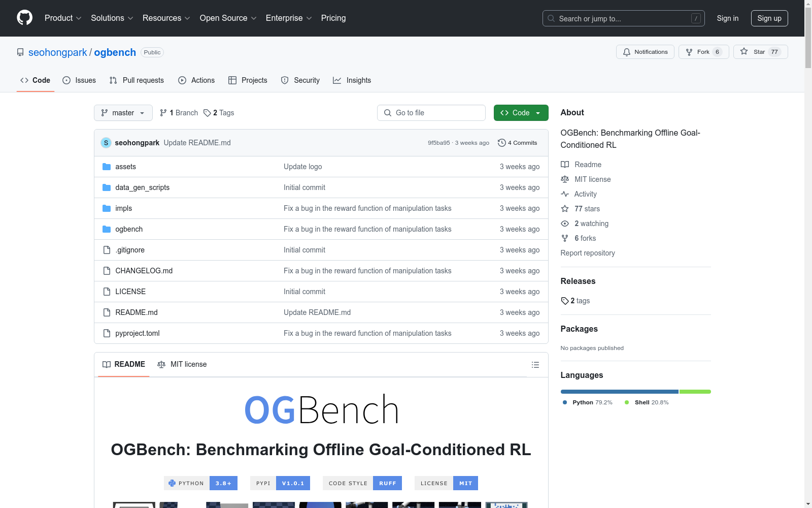Click the Fork icon

pos(689,52)
